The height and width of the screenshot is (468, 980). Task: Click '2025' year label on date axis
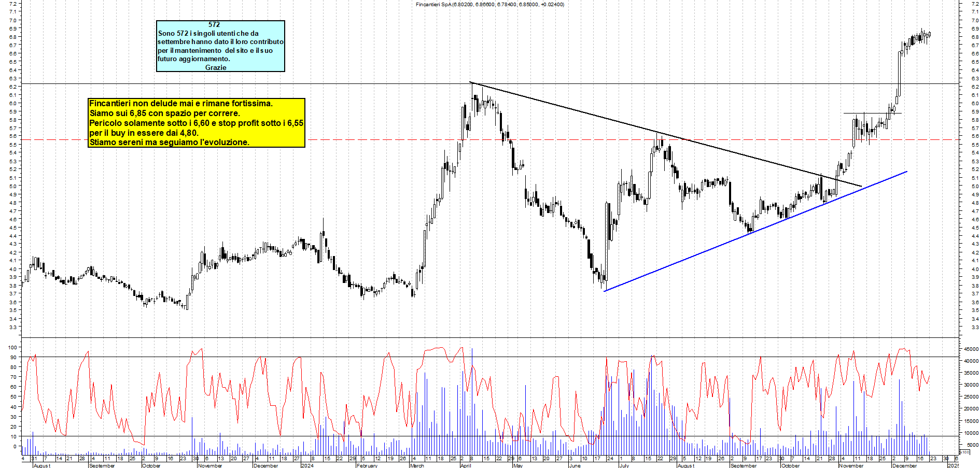tap(953, 465)
